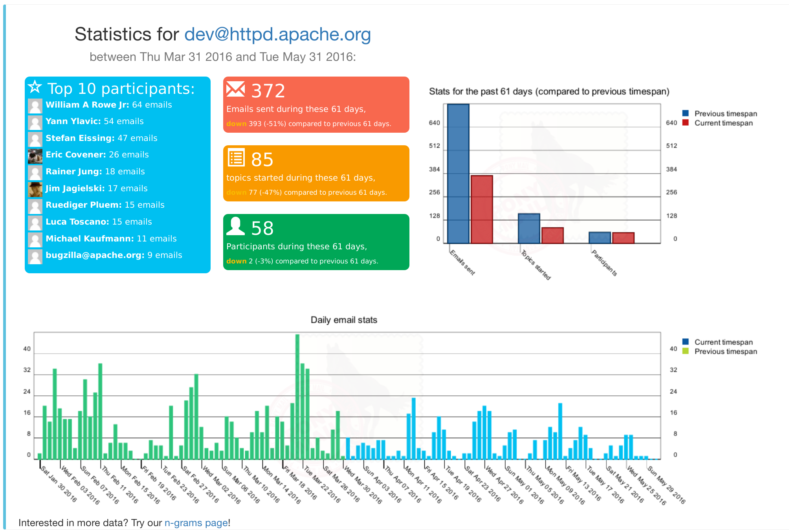
Task: Click blue Current timespan swatch in daily legend
Action: click(x=686, y=342)
